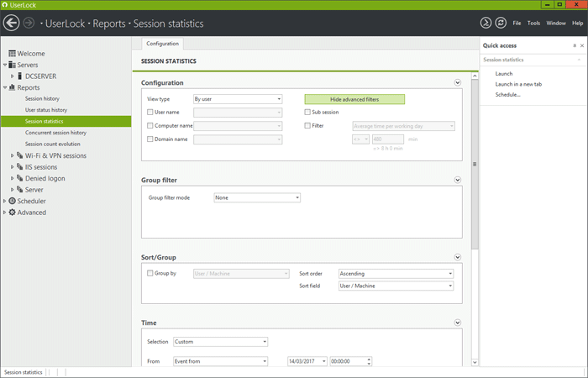Open the Tools menu

pyautogui.click(x=533, y=24)
